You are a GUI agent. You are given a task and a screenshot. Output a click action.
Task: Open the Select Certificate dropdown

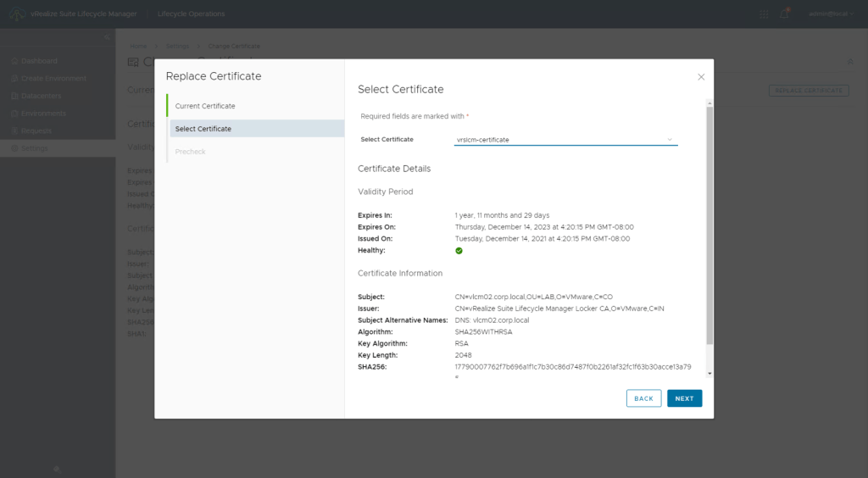pyautogui.click(x=565, y=139)
